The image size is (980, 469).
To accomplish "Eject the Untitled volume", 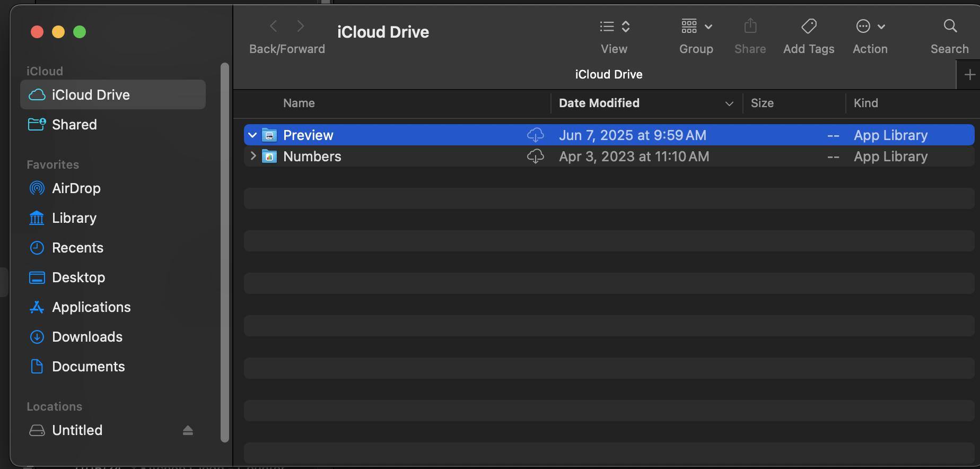I will pyautogui.click(x=188, y=430).
